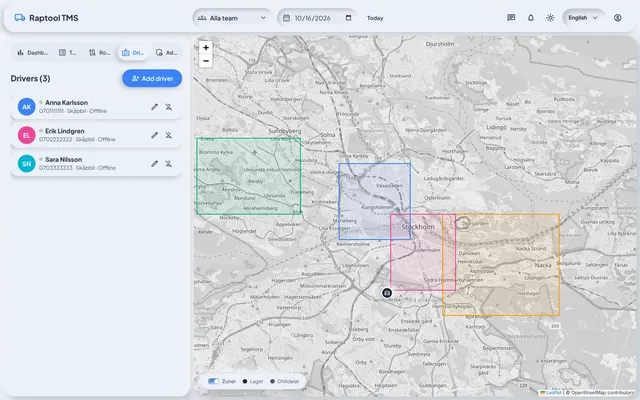Switch to the T... table tab

pos(67,53)
